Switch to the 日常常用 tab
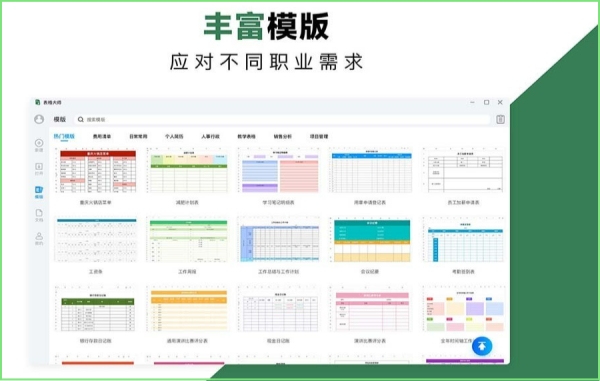Screen dimensions: 600x381 [x=138, y=136]
